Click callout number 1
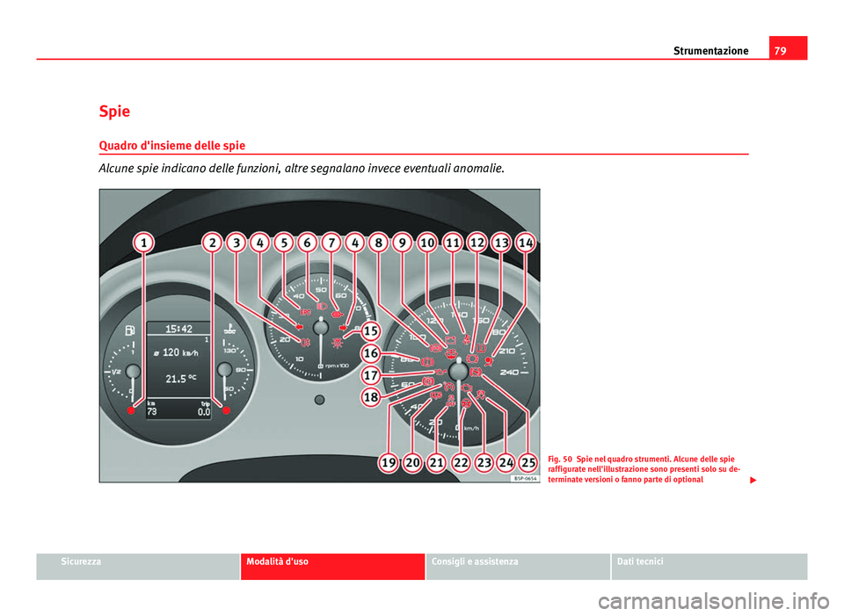The width and height of the screenshot is (844, 616). point(143,243)
